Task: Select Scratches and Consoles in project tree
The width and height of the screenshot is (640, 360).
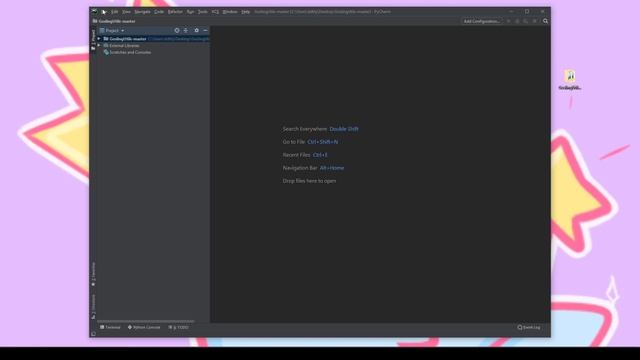Action: coord(127,53)
